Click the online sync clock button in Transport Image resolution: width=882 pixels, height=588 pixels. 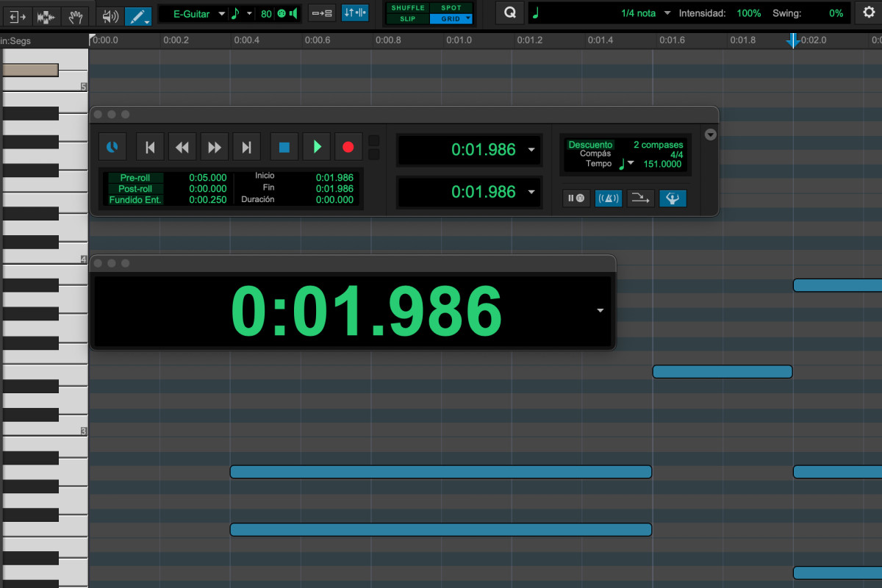pos(112,147)
